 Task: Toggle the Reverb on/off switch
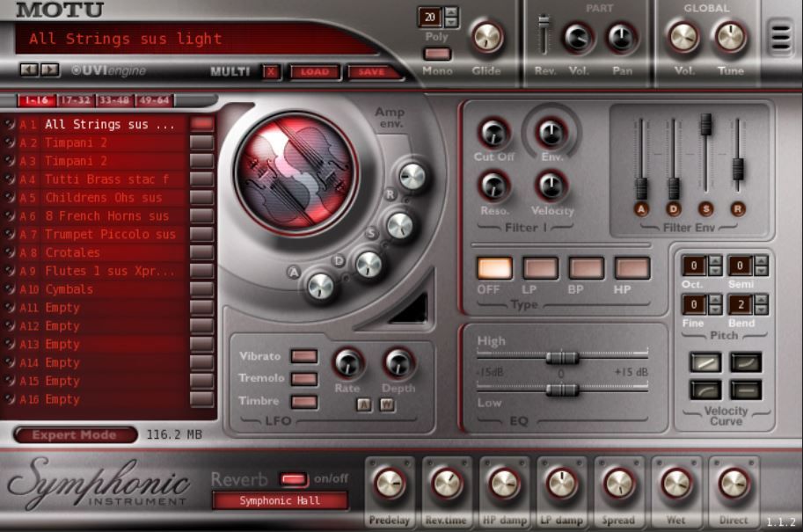pos(294,480)
